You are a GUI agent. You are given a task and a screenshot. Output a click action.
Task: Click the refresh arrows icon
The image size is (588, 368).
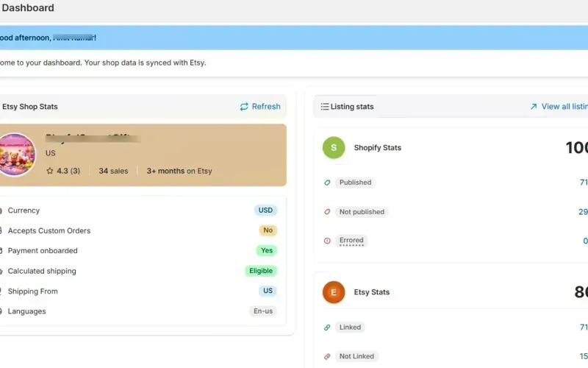coord(244,107)
